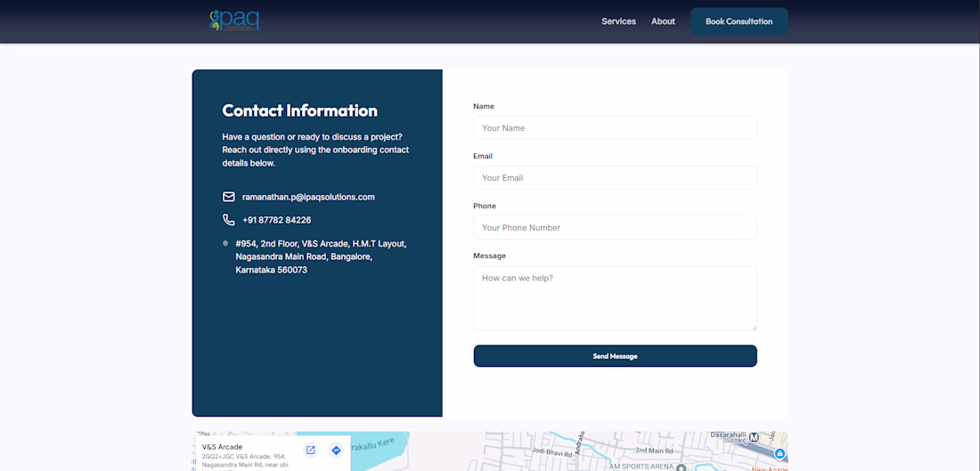Open larger map icon in V&S Arcade card
The image size is (980, 471).
311,451
